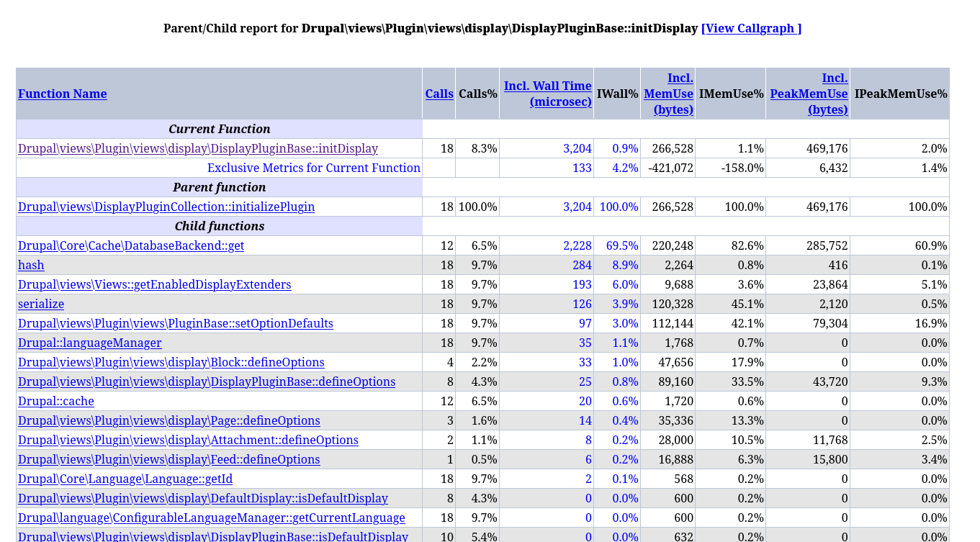Open the DefaultDisplay::isDefaultDisplay function link

pyautogui.click(x=203, y=498)
